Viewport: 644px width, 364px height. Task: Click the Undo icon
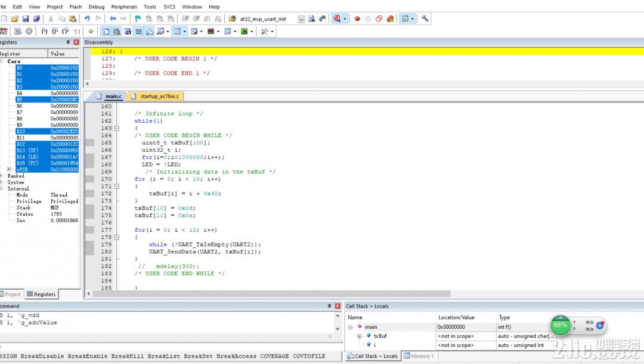coord(87,19)
